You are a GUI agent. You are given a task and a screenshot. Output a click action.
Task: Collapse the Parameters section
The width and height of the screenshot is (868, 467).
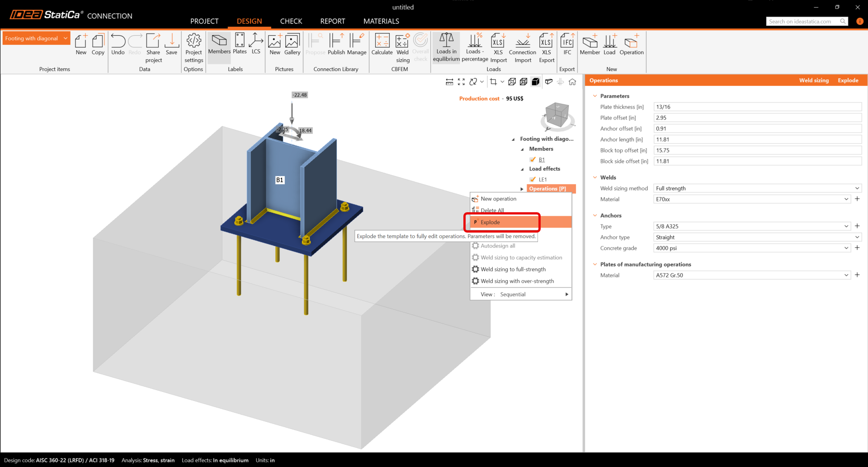595,96
